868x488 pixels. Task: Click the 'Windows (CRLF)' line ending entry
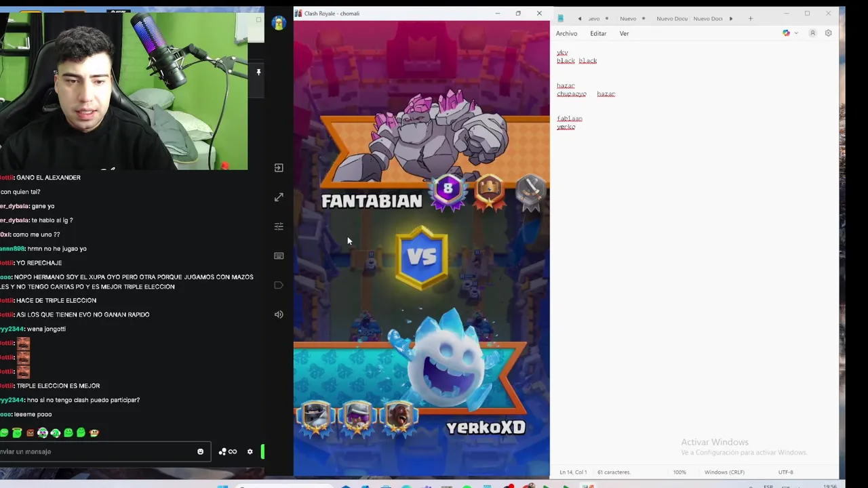(x=724, y=472)
